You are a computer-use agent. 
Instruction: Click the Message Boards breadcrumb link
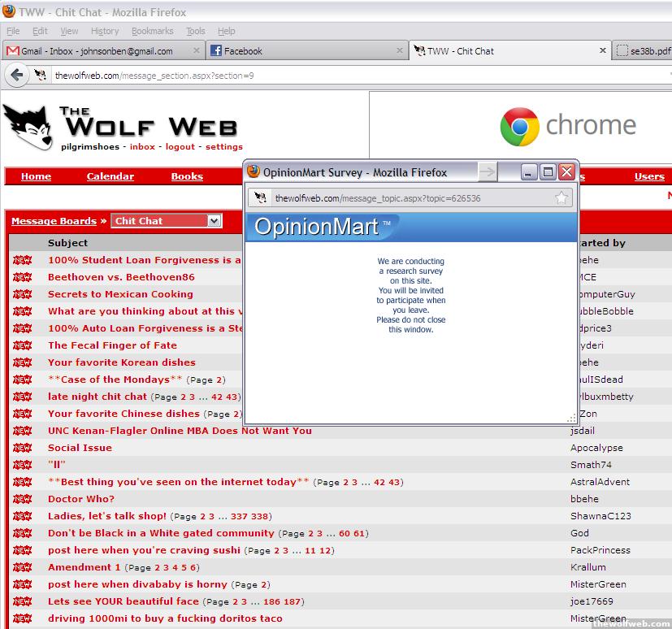[54, 221]
